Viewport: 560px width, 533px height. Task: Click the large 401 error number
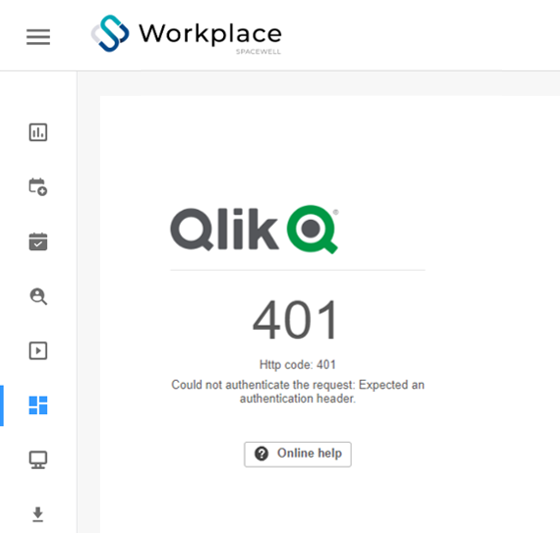click(x=295, y=320)
